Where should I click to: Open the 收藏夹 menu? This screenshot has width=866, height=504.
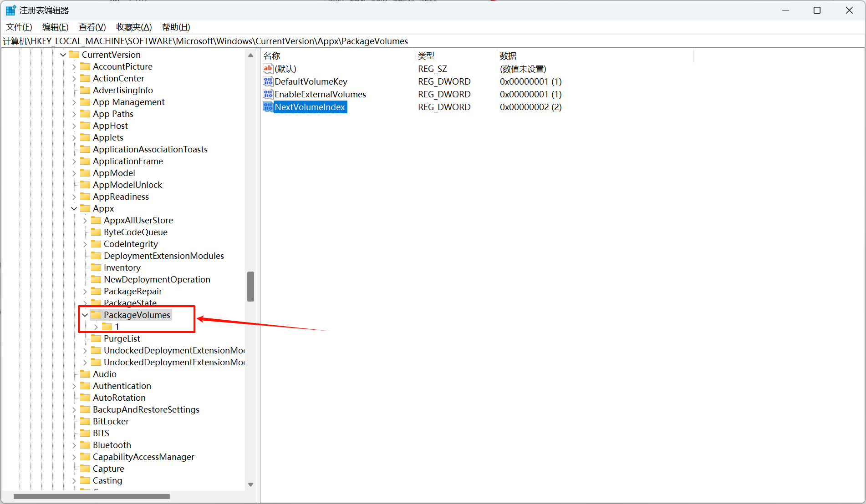[133, 27]
